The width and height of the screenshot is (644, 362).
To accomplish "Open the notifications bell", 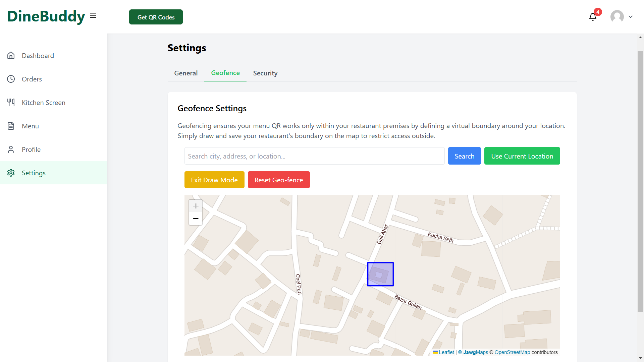I will 593,17.
